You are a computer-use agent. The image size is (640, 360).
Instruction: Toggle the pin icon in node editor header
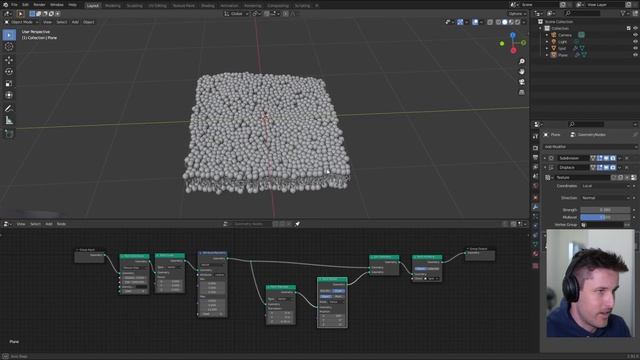click(x=298, y=224)
